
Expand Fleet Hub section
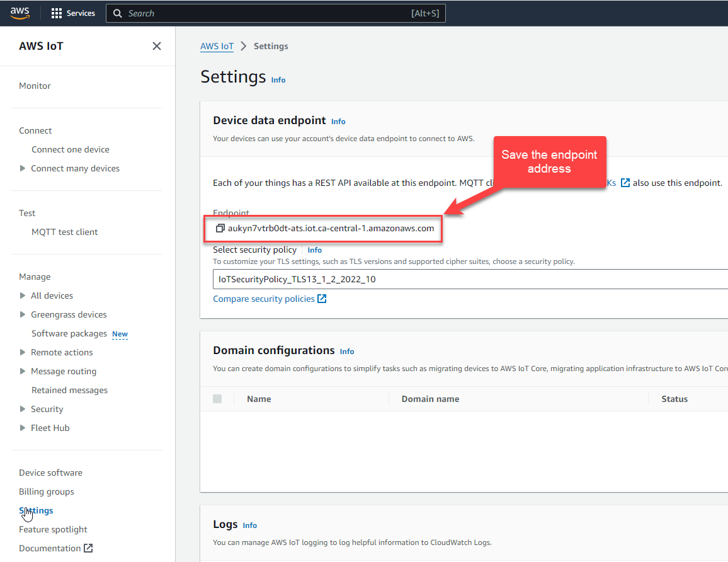22,428
